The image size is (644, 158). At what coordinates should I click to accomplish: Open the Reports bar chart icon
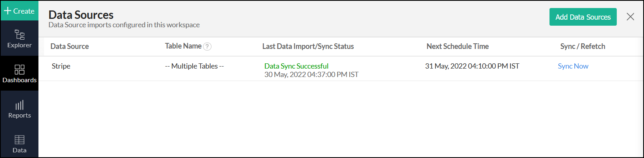(20, 105)
